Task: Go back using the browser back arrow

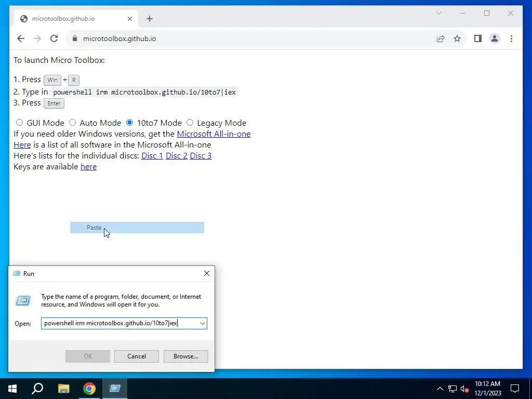Action: tap(21, 38)
